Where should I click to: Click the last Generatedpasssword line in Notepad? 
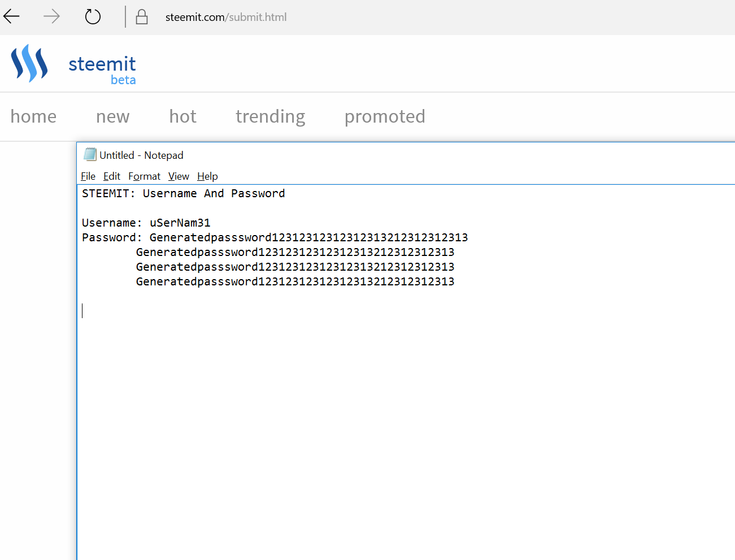pos(295,281)
